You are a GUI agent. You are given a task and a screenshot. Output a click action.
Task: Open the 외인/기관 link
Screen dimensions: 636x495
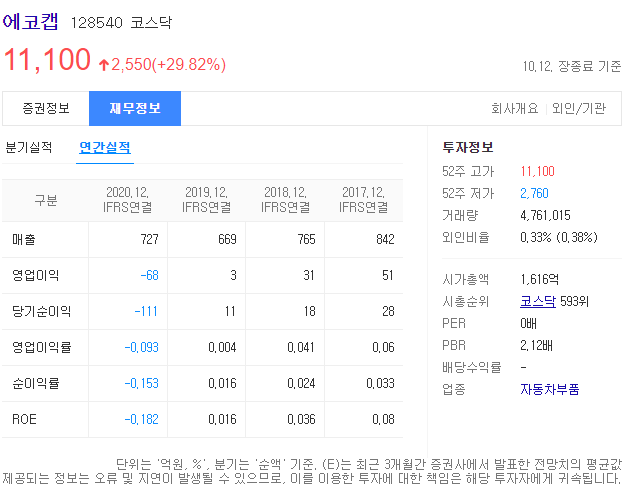tap(579, 108)
